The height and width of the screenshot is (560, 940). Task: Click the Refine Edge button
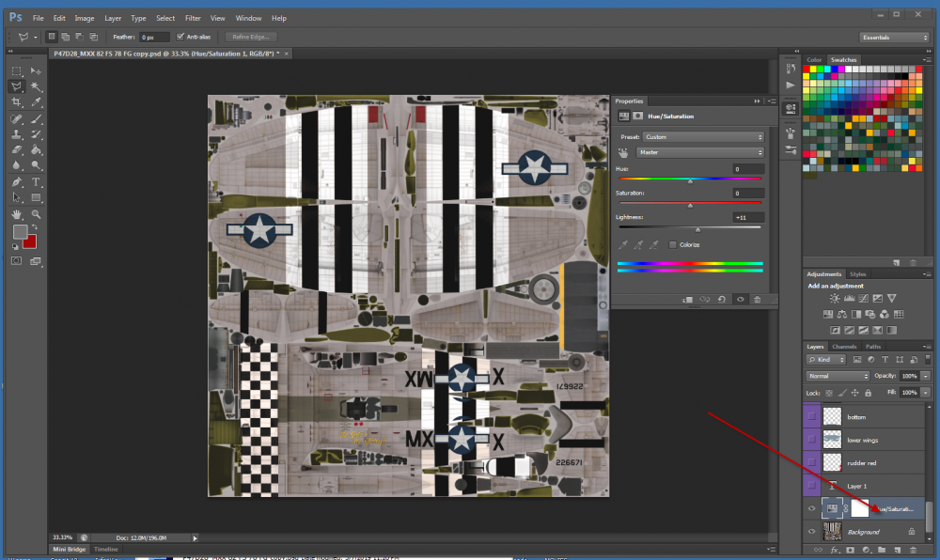[250, 37]
